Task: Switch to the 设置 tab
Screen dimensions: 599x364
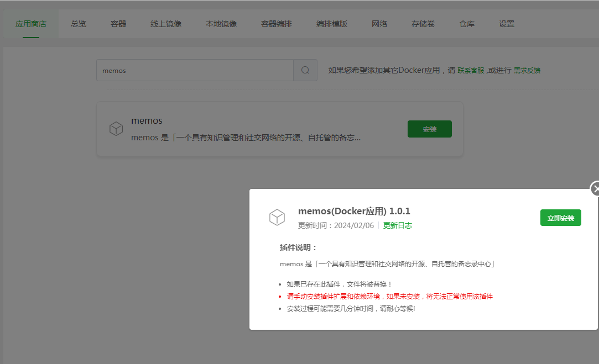Action: click(507, 24)
